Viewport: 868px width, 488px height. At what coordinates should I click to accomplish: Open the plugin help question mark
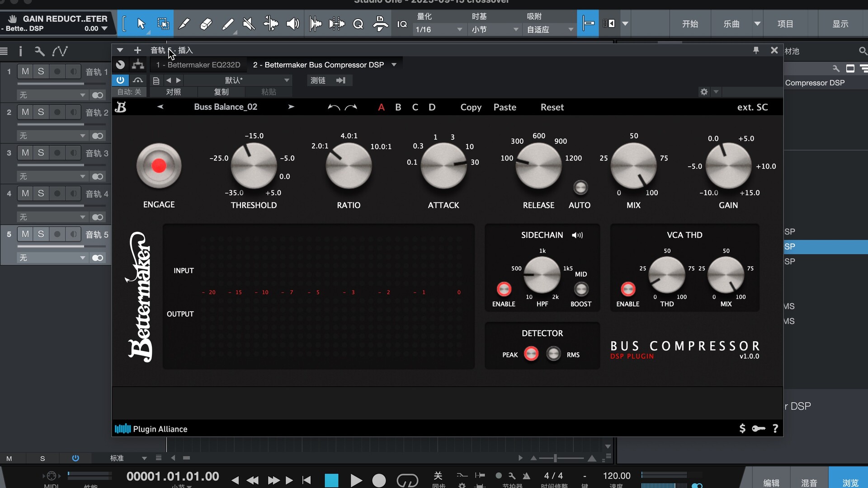tap(775, 428)
